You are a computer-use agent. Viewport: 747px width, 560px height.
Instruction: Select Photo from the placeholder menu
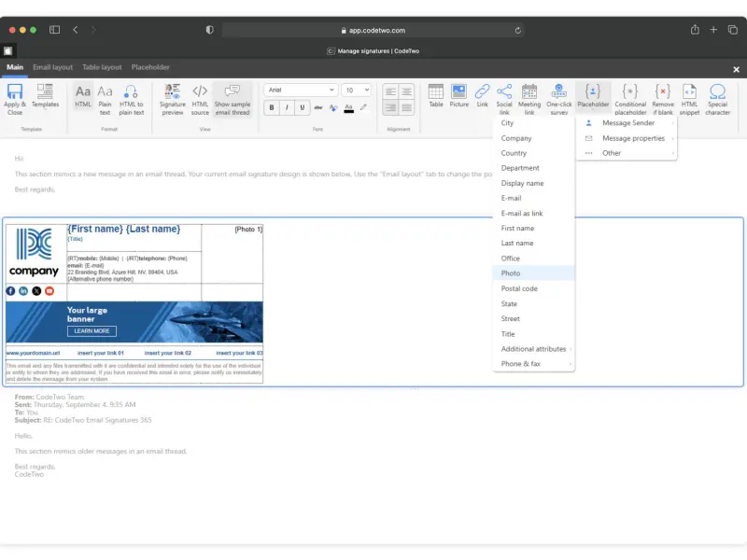pyautogui.click(x=511, y=273)
